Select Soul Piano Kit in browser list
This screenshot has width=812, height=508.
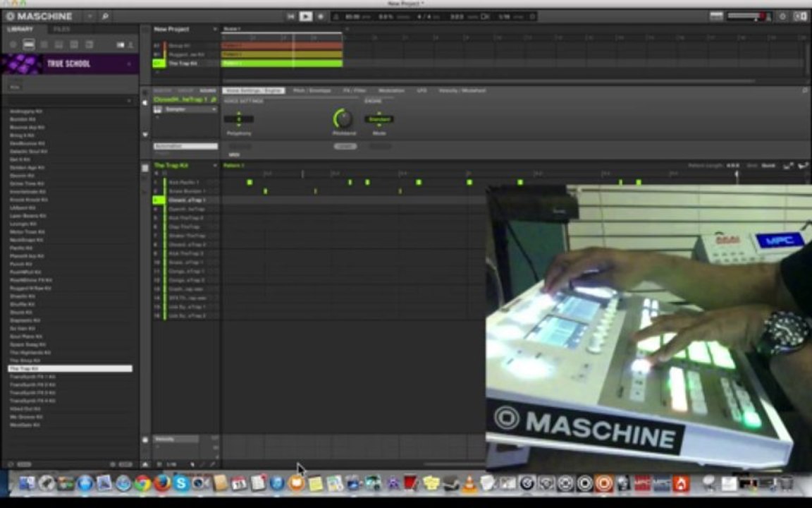26,337
